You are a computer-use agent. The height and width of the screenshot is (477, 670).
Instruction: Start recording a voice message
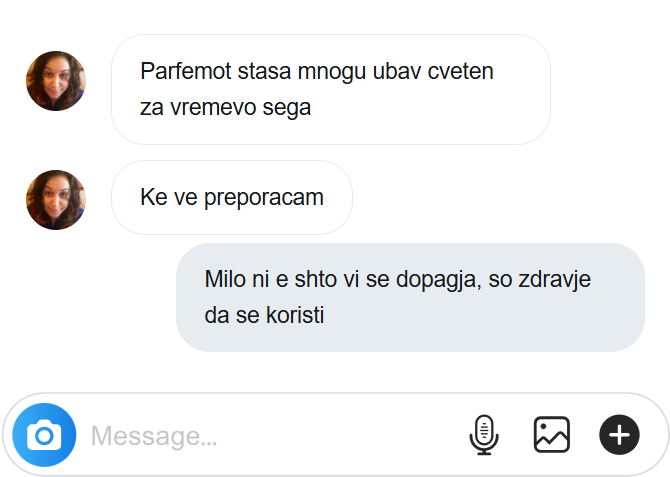[x=484, y=435]
